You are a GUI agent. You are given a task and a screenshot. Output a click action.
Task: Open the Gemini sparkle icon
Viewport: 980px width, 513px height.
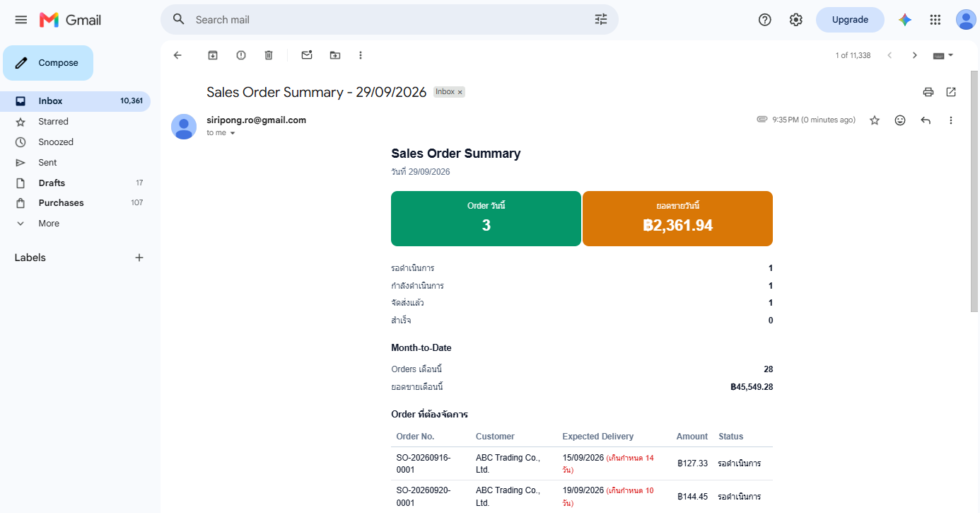(905, 20)
